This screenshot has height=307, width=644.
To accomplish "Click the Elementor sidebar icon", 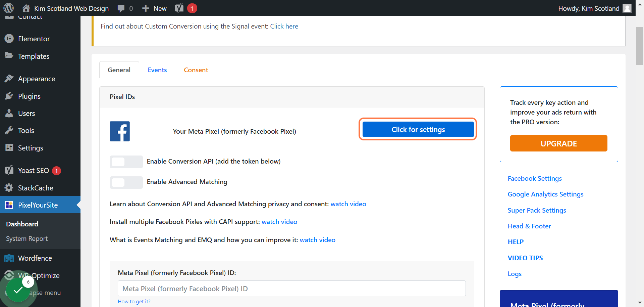I will tap(9, 39).
